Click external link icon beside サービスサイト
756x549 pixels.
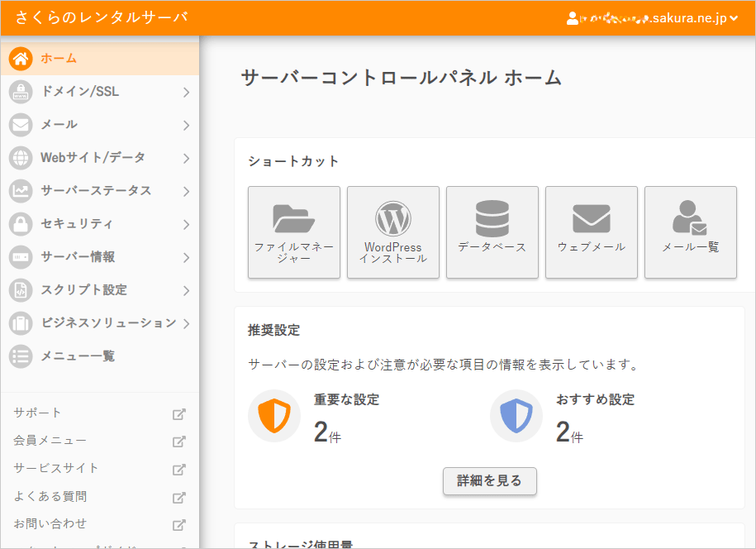pyautogui.click(x=178, y=470)
